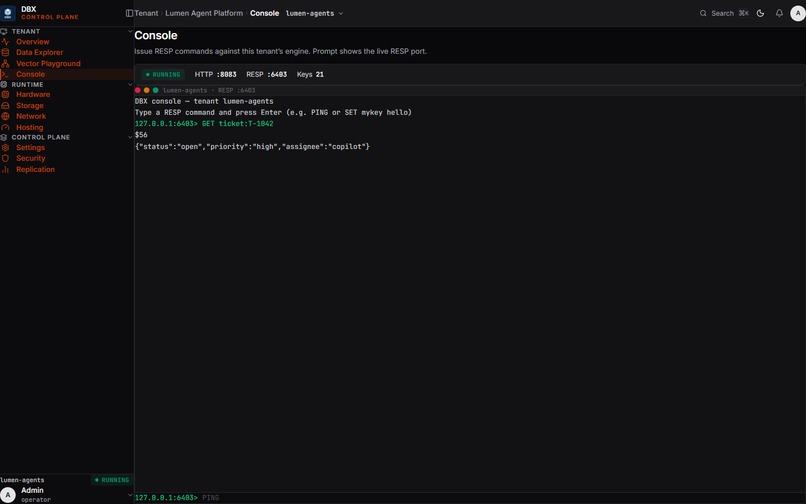
Task: Click the RUNNING badge in sidebar footer
Action: (112, 480)
